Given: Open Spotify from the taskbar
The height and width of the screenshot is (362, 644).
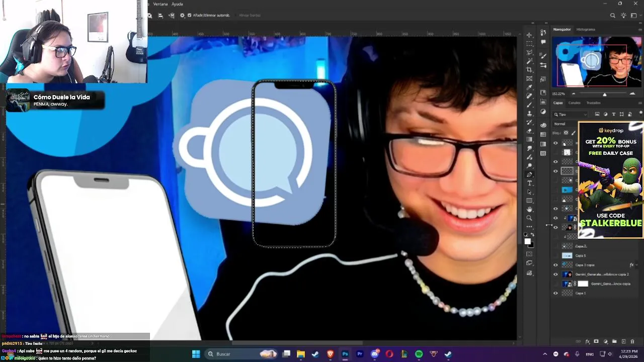Looking at the screenshot, I should tap(419, 354).
